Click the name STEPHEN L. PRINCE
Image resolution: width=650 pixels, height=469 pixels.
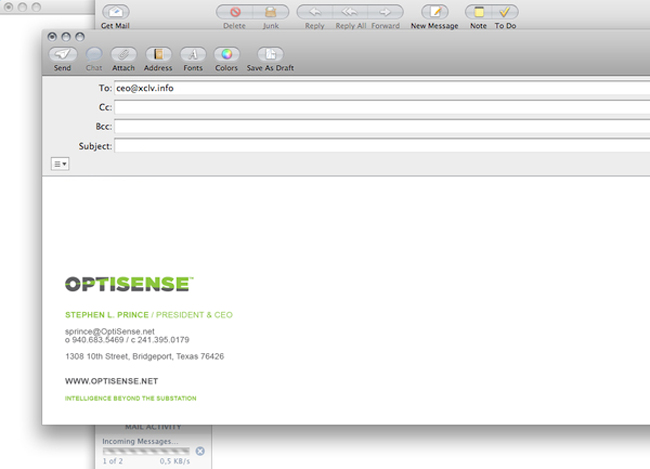(x=107, y=315)
